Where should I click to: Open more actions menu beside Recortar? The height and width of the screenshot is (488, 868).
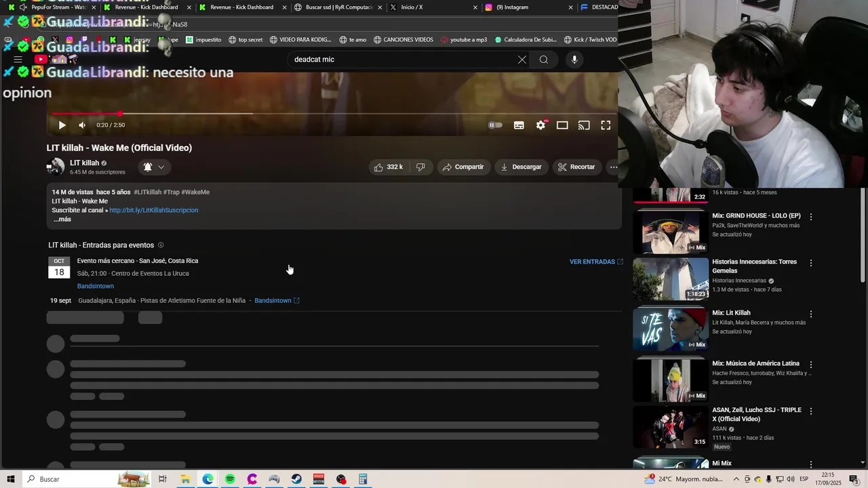(614, 167)
